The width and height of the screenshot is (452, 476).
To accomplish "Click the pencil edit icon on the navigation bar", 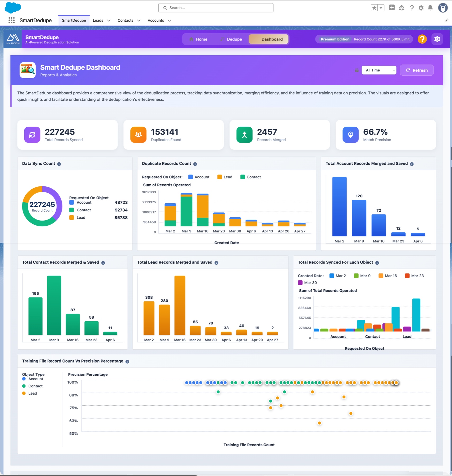I will click(x=447, y=20).
